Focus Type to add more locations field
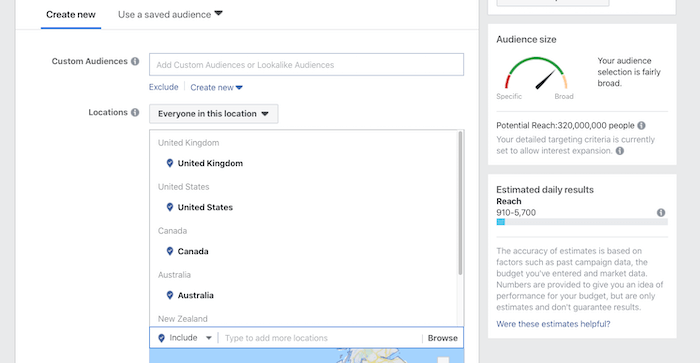700x363 pixels. (x=321, y=338)
